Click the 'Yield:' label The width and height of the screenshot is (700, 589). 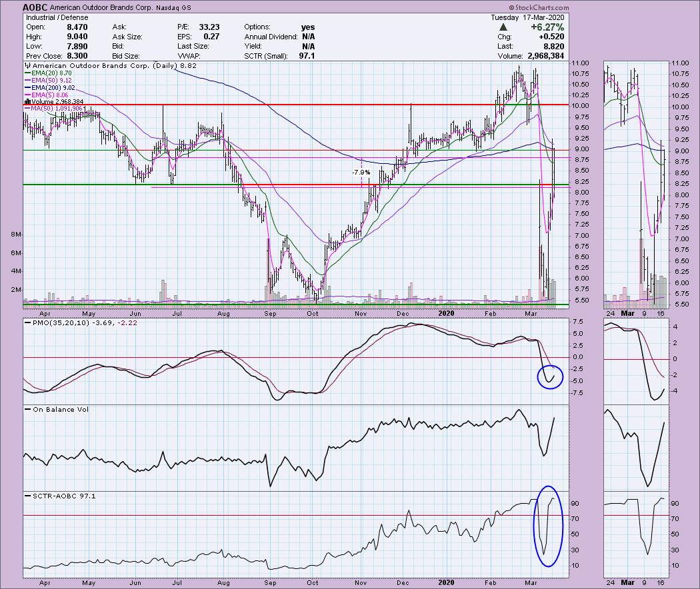pos(253,47)
